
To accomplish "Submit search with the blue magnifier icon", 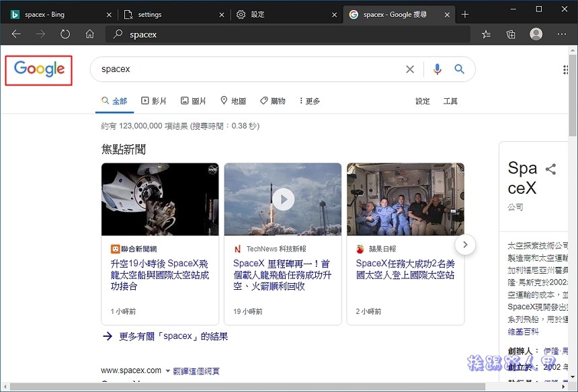I will click(459, 69).
